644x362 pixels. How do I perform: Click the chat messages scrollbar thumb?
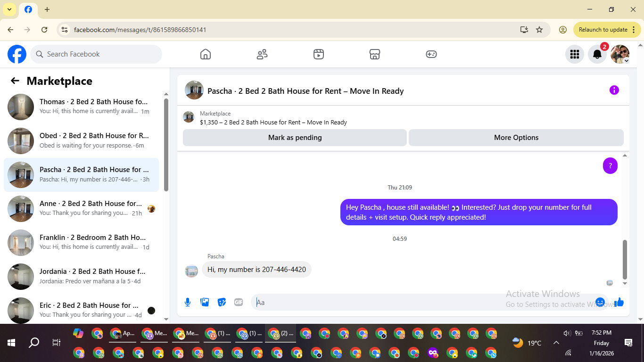point(625,260)
